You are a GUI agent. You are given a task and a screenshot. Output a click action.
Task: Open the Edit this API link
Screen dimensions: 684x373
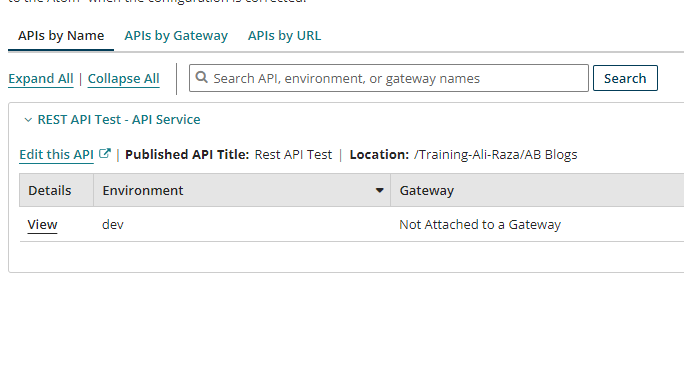click(56, 154)
